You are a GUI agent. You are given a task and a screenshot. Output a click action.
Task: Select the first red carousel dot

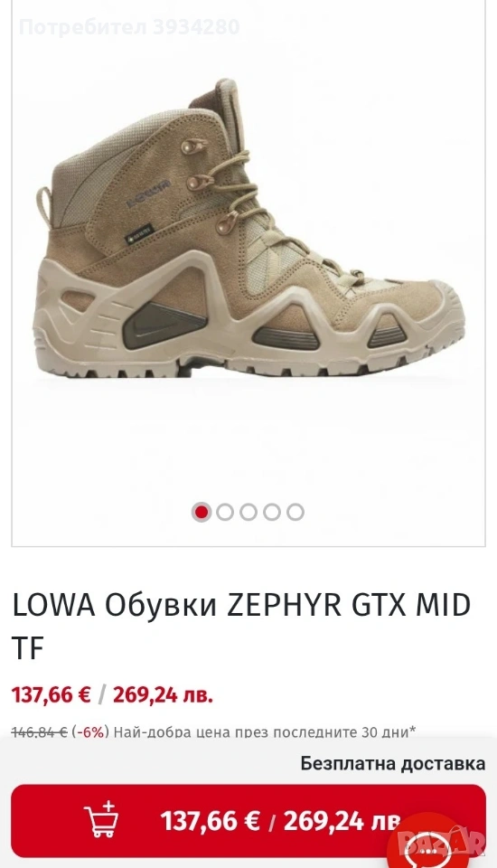pos(202,512)
